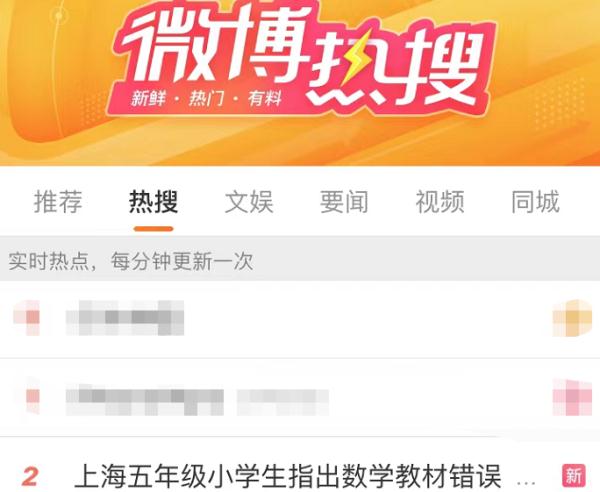
Task: Open the 推荐 tab
Action: click(58, 202)
